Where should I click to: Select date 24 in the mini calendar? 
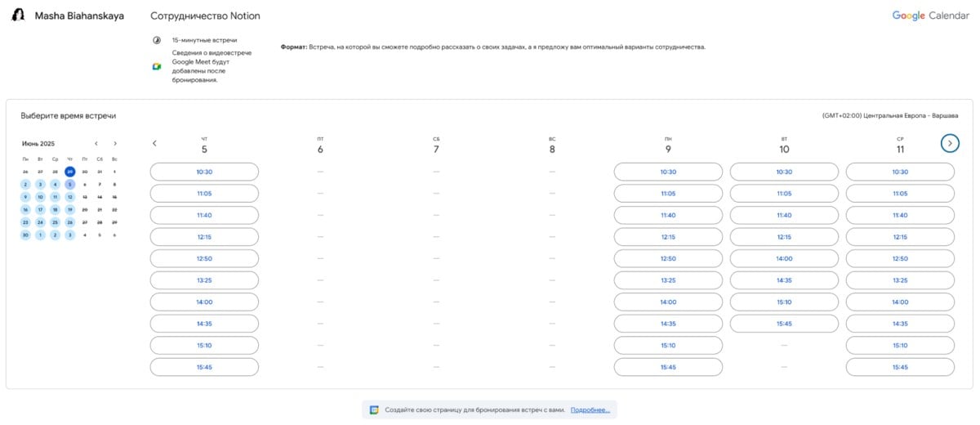[x=40, y=222]
